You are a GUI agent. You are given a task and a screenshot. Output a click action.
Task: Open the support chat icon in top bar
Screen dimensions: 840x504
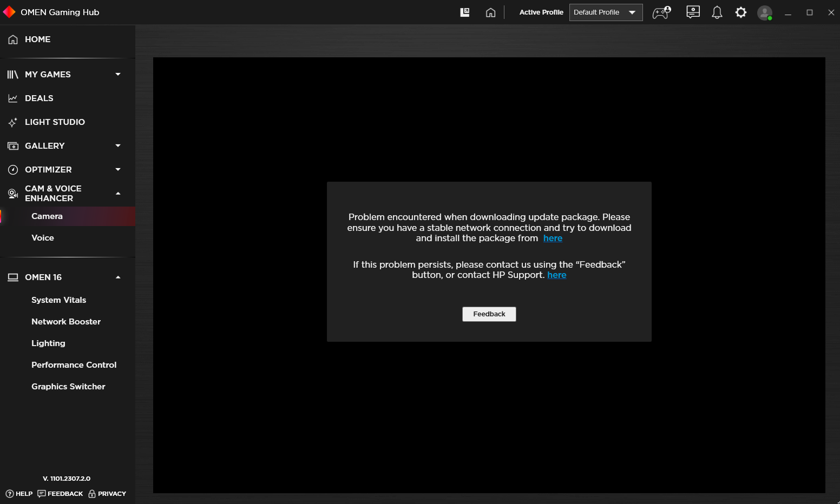(693, 12)
